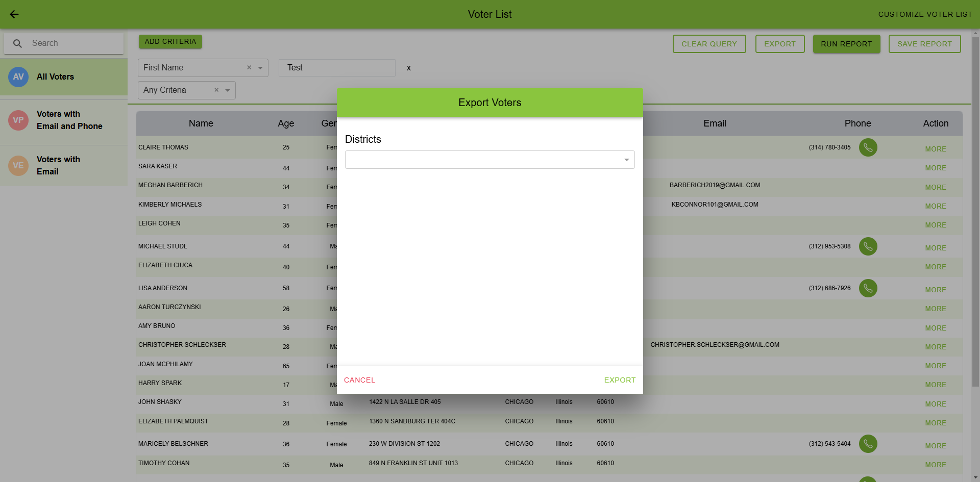Expand the First Name criteria dropdown

(260, 68)
